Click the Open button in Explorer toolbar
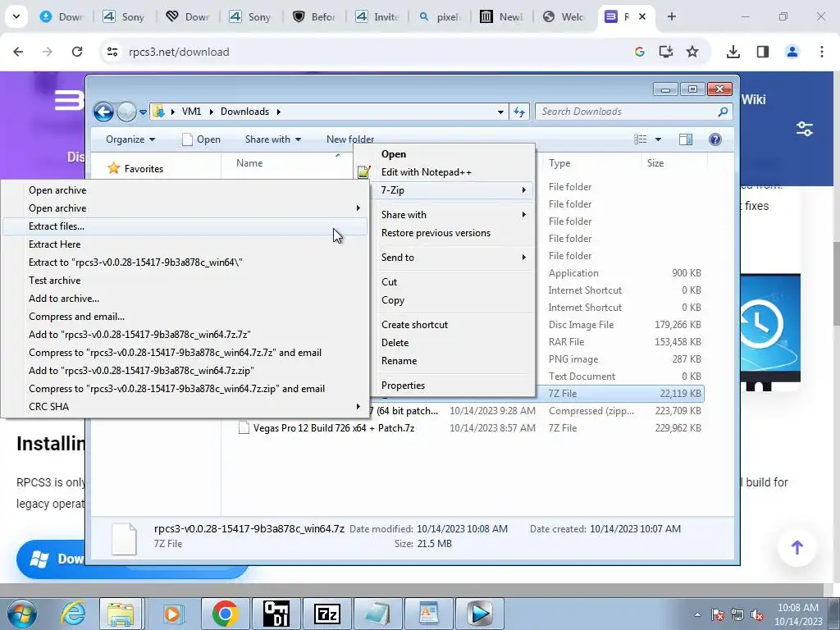The width and height of the screenshot is (840, 630). tap(202, 139)
